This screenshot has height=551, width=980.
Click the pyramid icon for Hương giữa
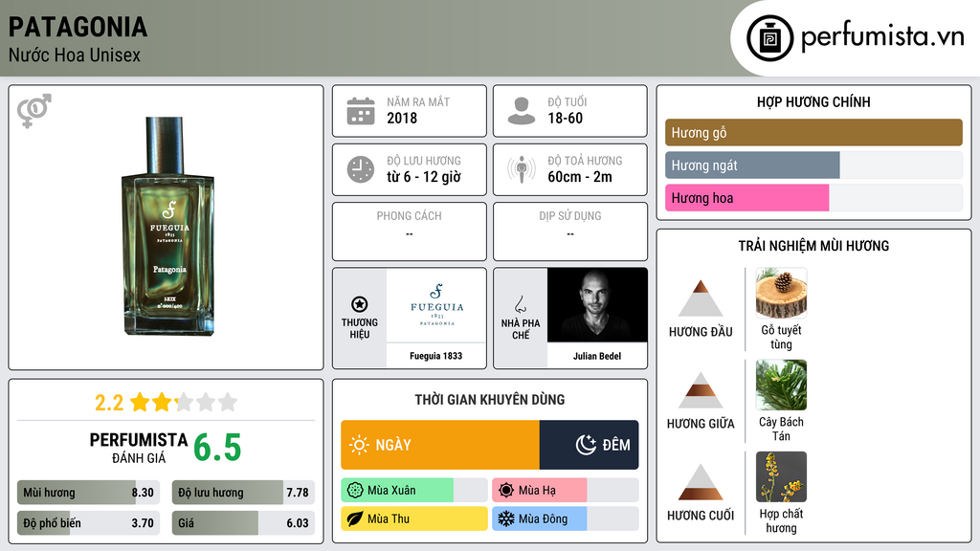tap(701, 390)
